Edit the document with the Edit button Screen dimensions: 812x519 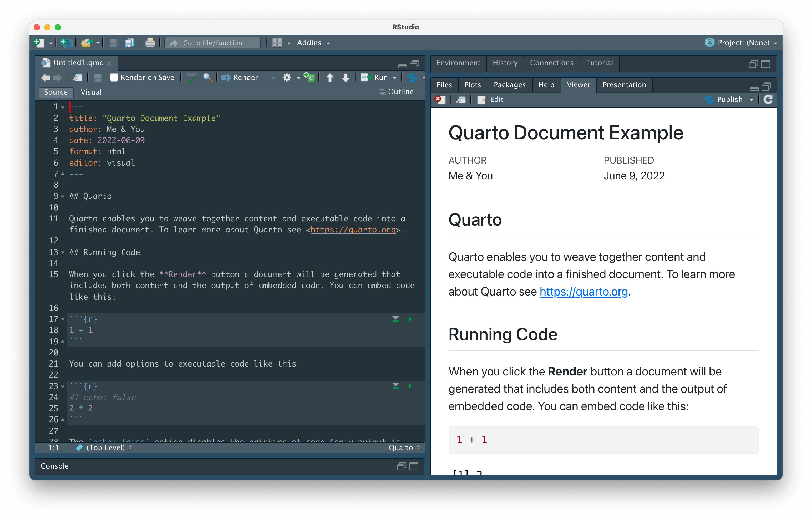click(490, 99)
